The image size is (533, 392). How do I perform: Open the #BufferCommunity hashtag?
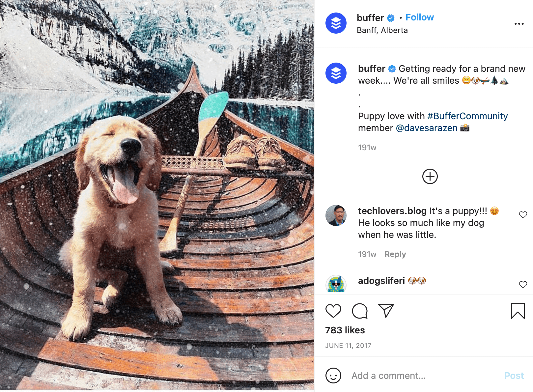pos(467,116)
